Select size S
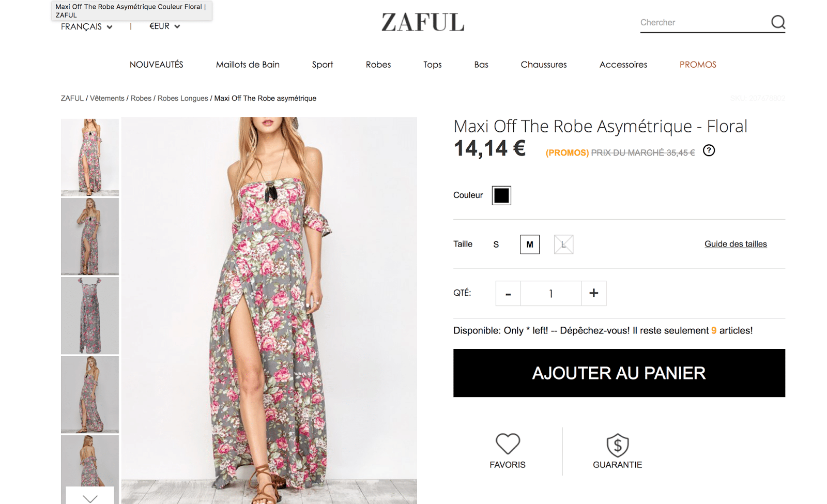Viewport: 827px width, 504px height. coord(496,245)
